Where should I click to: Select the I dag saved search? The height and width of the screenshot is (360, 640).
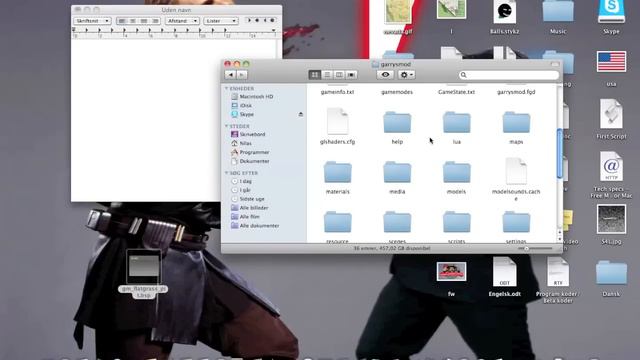tap(241, 181)
